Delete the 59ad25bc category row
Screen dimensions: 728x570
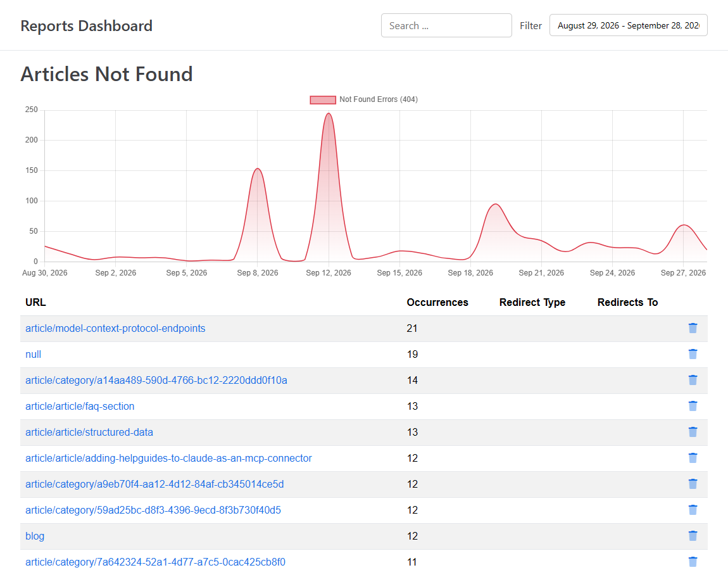click(693, 510)
